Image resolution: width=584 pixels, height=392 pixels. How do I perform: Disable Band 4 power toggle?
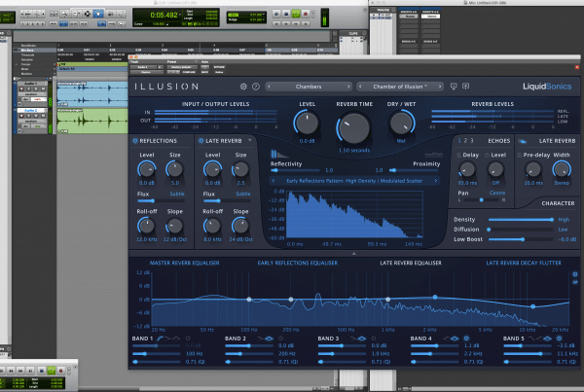(466, 339)
